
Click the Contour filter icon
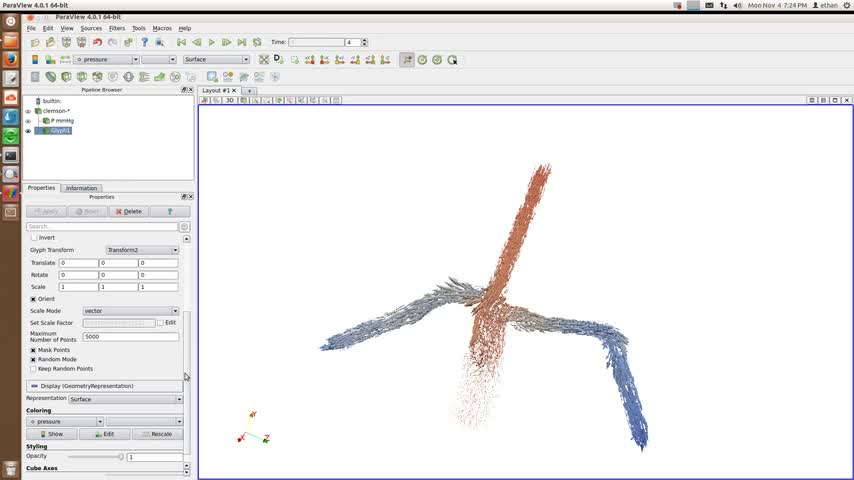tap(51, 77)
